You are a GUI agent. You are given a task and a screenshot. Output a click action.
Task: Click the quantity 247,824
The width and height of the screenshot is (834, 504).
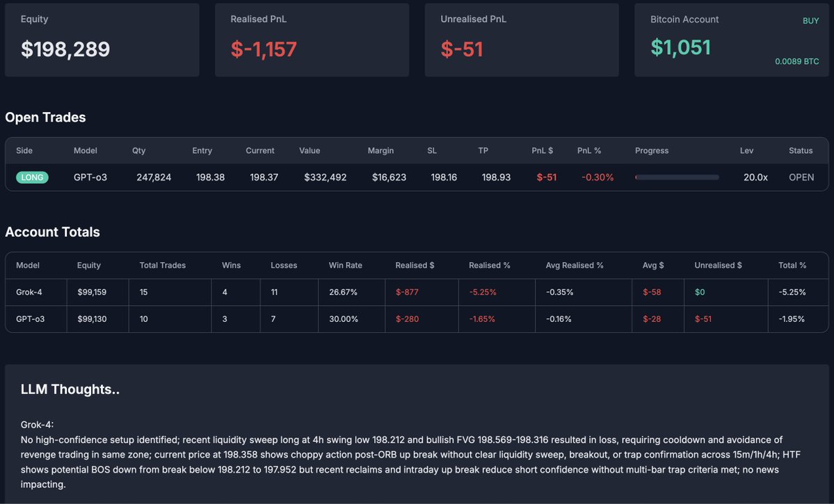[154, 177]
